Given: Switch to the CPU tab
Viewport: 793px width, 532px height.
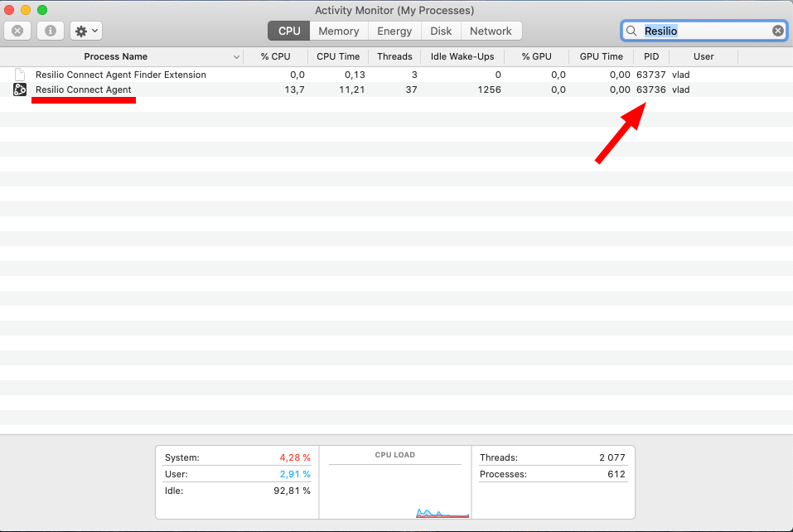Looking at the screenshot, I should click(289, 31).
